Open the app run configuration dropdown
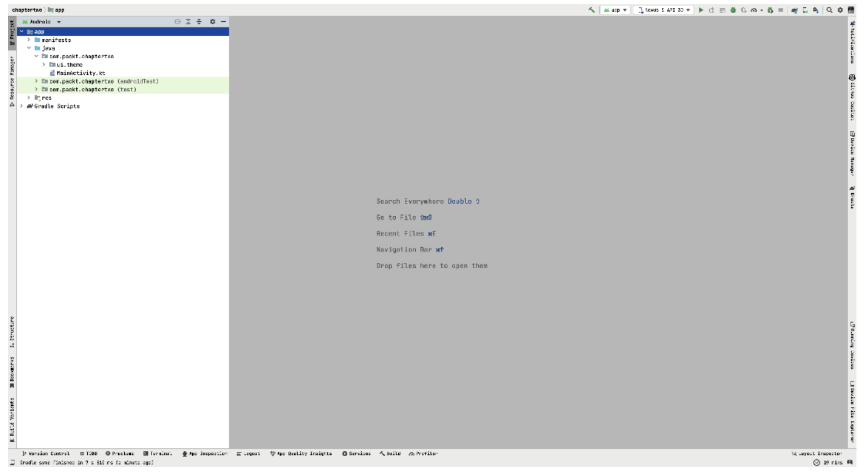Image resolution: width=868 pixels, height=476 pixels. tap(615, 10)
